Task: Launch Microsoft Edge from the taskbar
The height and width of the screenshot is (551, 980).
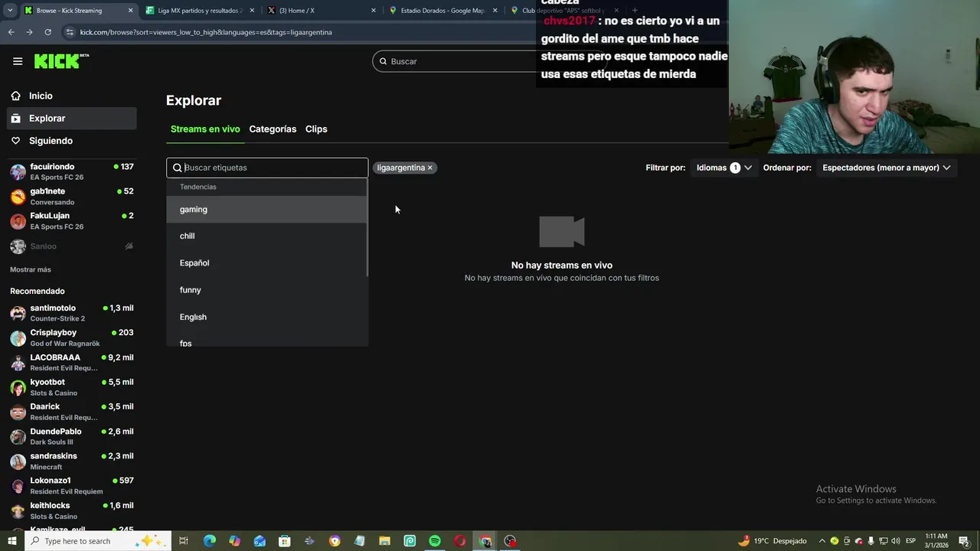Action: coord(210,541)
